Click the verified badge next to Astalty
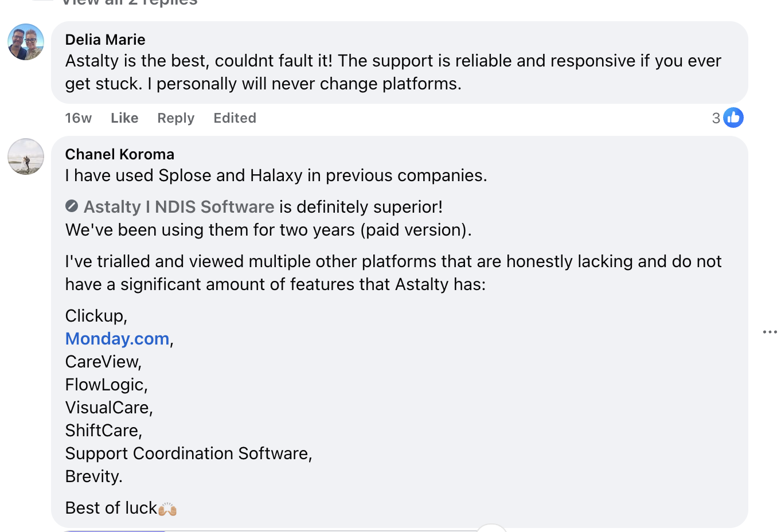Image resolution: width=781 pixels, height=532 pixels. (72, 206)
